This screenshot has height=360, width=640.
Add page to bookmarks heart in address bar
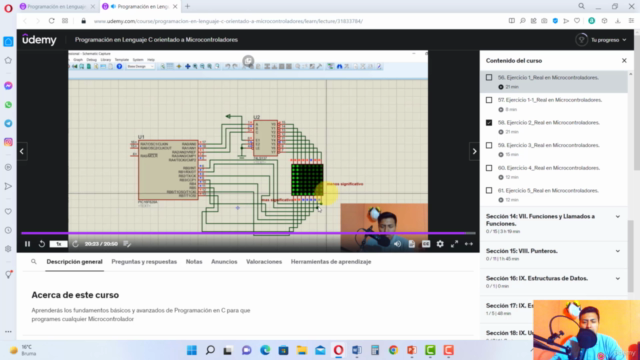(577, 21)
